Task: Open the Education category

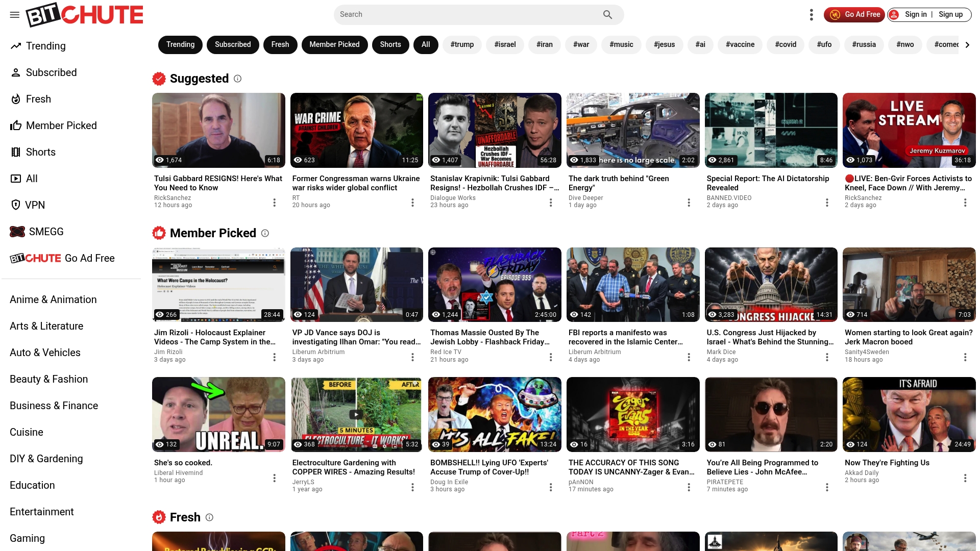Action: pyautogui.click(x=32, y=485)
